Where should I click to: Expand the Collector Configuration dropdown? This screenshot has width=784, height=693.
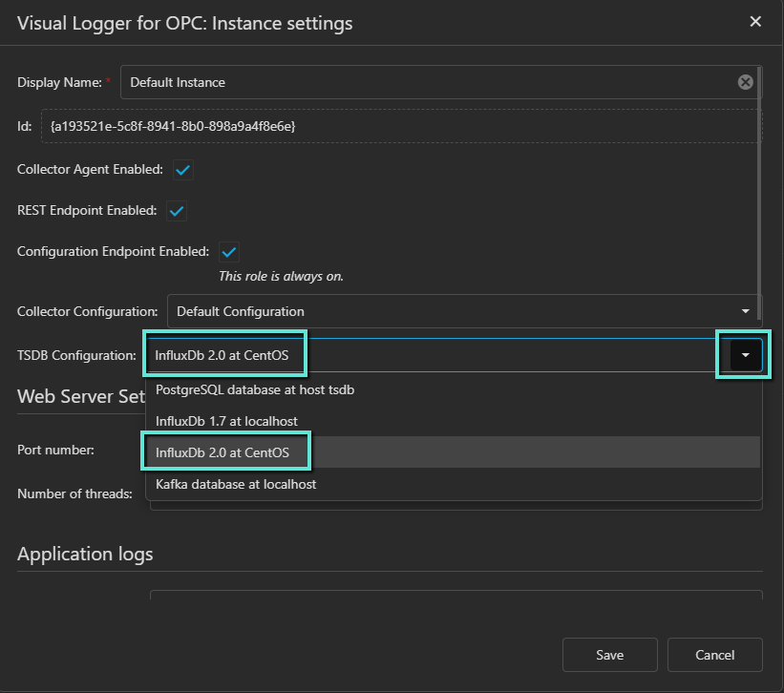745,311
